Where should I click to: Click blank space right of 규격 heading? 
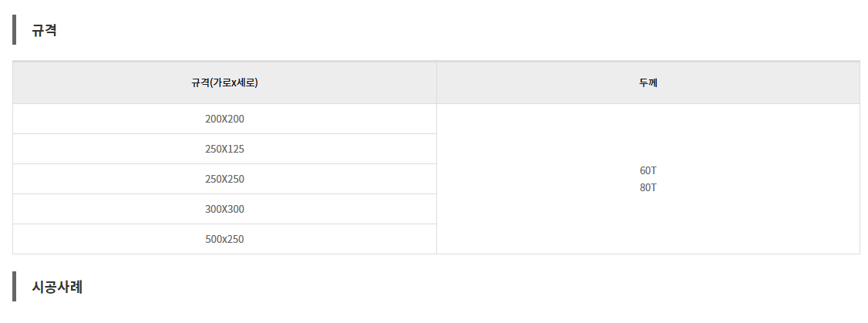pos(385,31)
